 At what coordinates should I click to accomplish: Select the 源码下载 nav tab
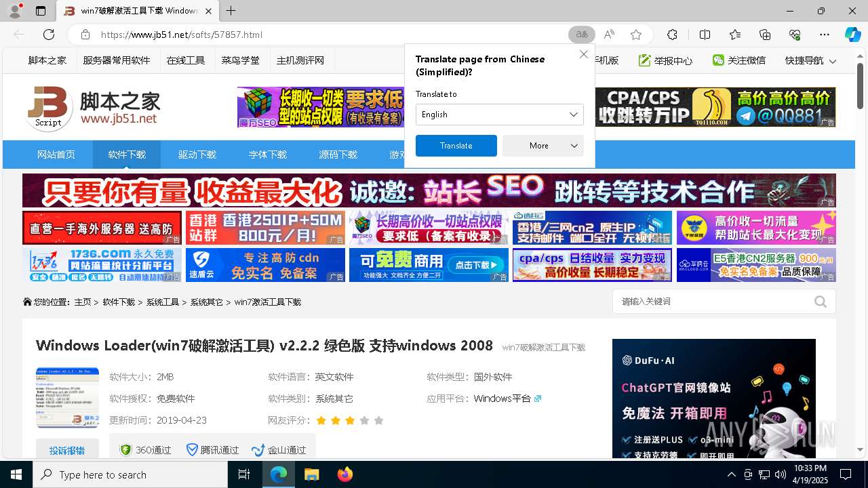pyautogui.click(x=338, y=155)
